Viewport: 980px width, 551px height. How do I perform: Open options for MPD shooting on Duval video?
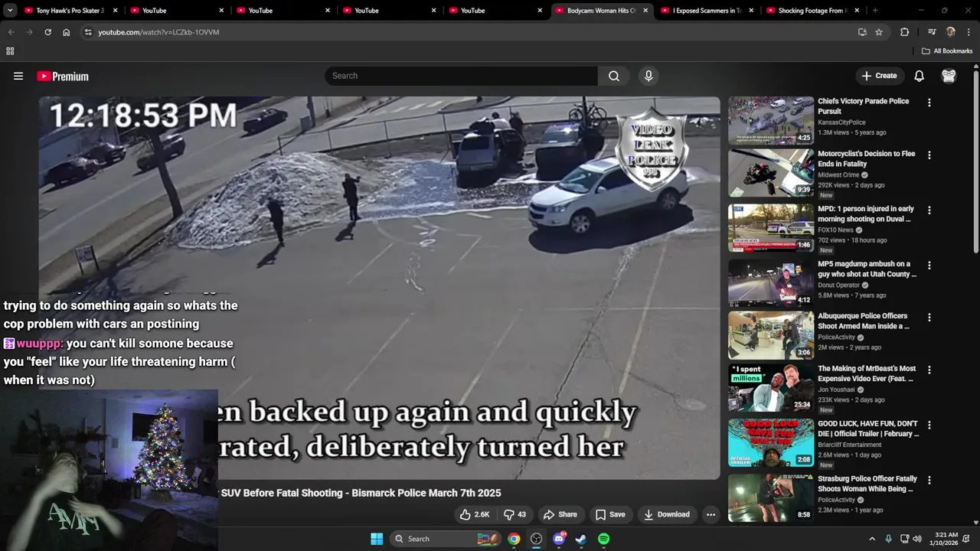click(x=929, y=210)
